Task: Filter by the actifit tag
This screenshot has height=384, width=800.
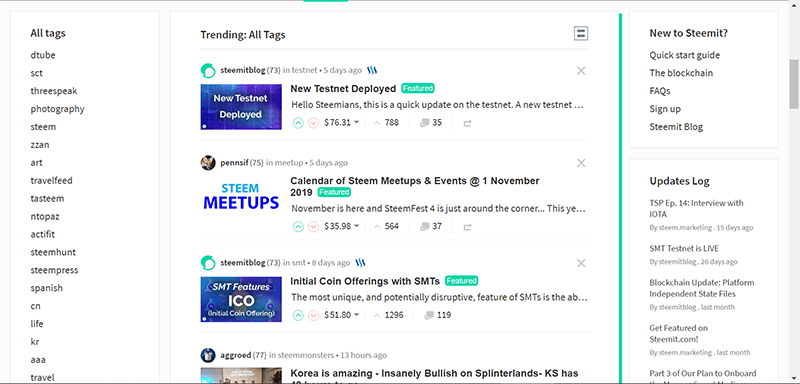Action: coord(42,234)
